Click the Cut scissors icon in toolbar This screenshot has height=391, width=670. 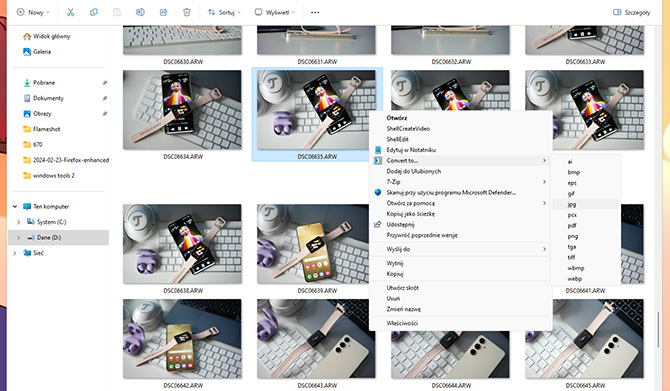[x=71, y=12]
